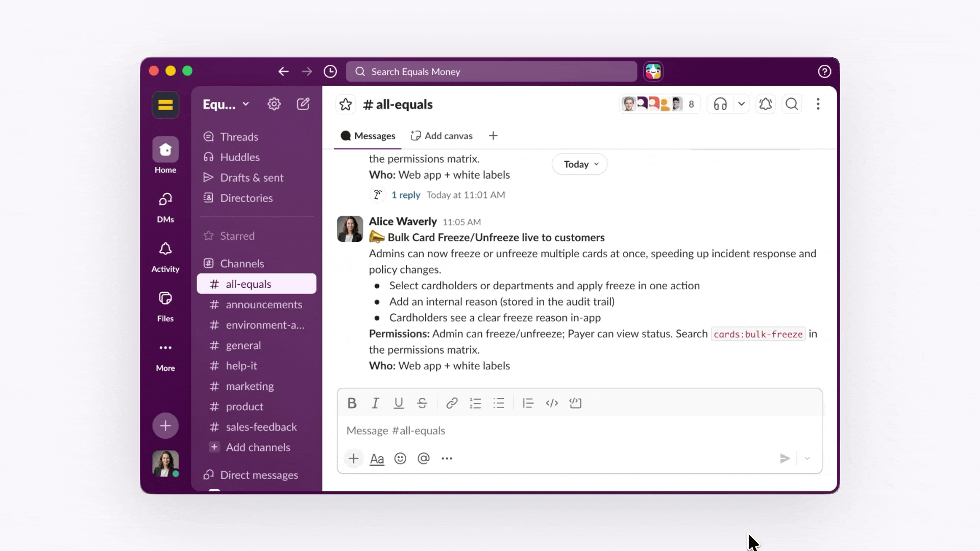Viewport: 980px width, 551px height.
Task: Open the Files sidebar tab
Action: point(165,306)
